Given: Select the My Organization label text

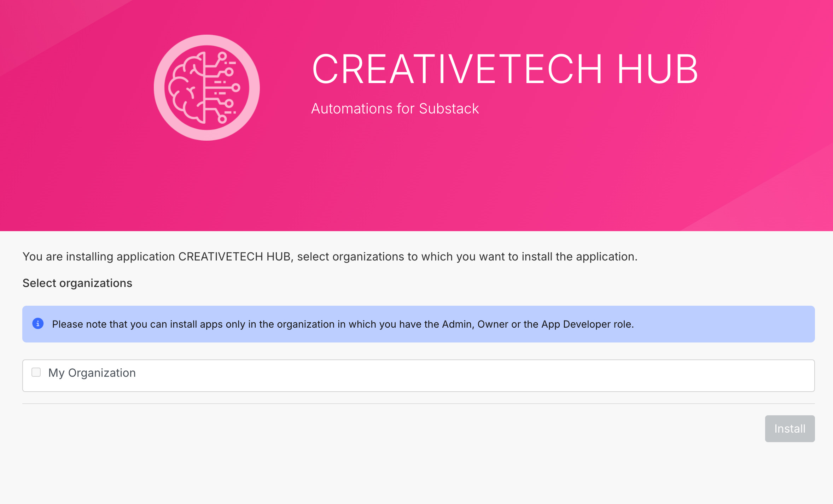Looking at the screenshot, I should point(92,373).
